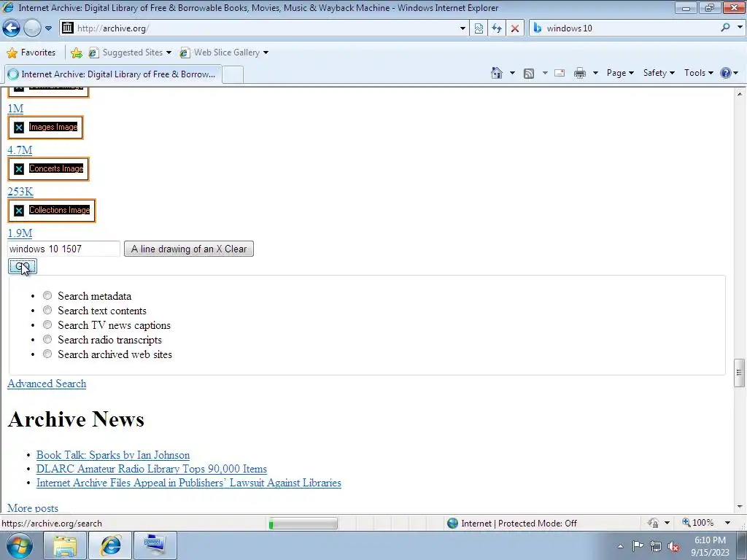Toggle the Compatibility View icon
747x560 pixels.
pos(479,28)
